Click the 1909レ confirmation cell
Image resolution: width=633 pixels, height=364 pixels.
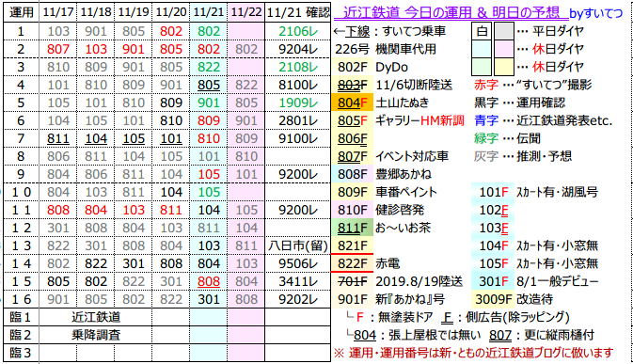(x=298, y=103)
